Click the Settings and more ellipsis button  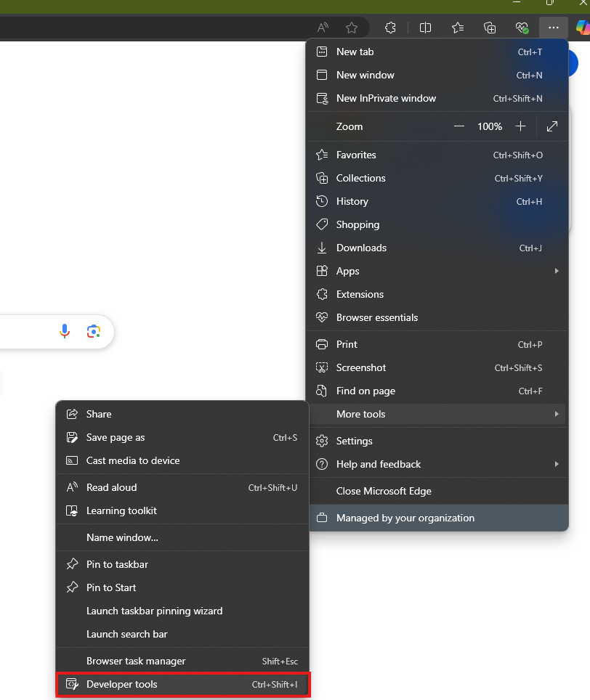point(554,28)
